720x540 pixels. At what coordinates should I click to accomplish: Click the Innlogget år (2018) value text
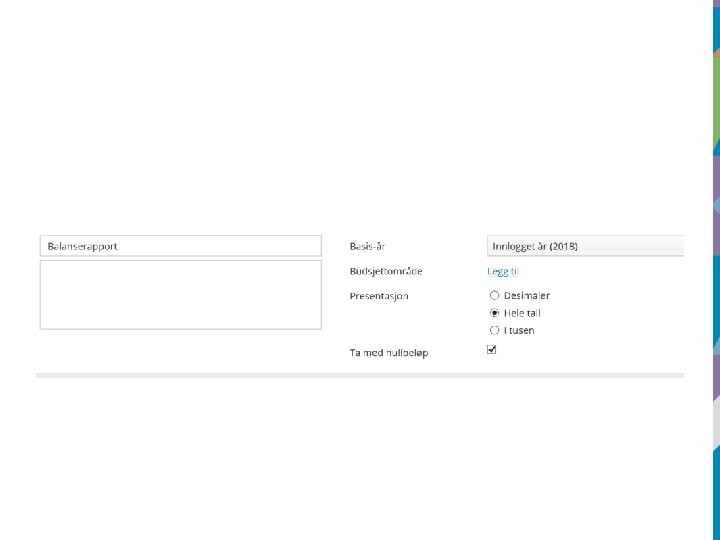pyautogui.click(x=535, y=246)
